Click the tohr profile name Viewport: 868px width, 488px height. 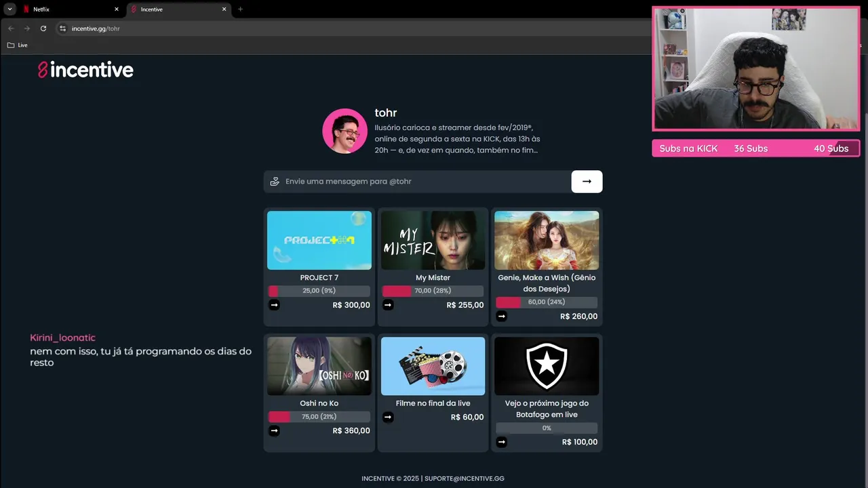click(386, 113)
